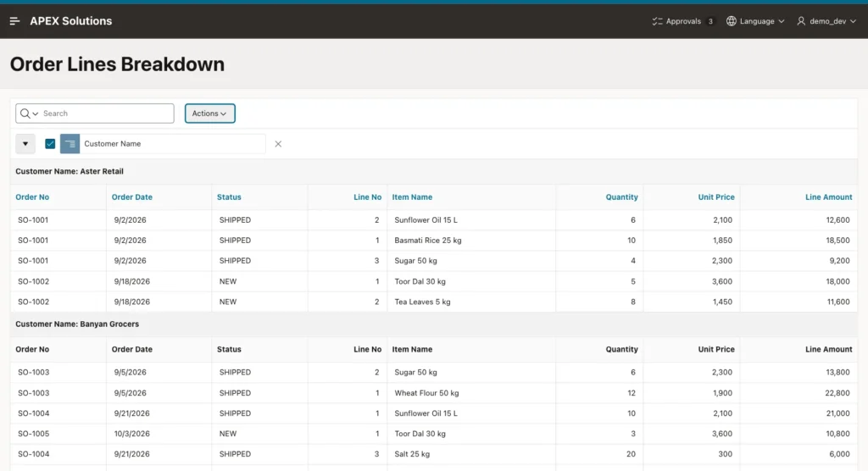Remove the Customer Name control break

pos(278,144)
